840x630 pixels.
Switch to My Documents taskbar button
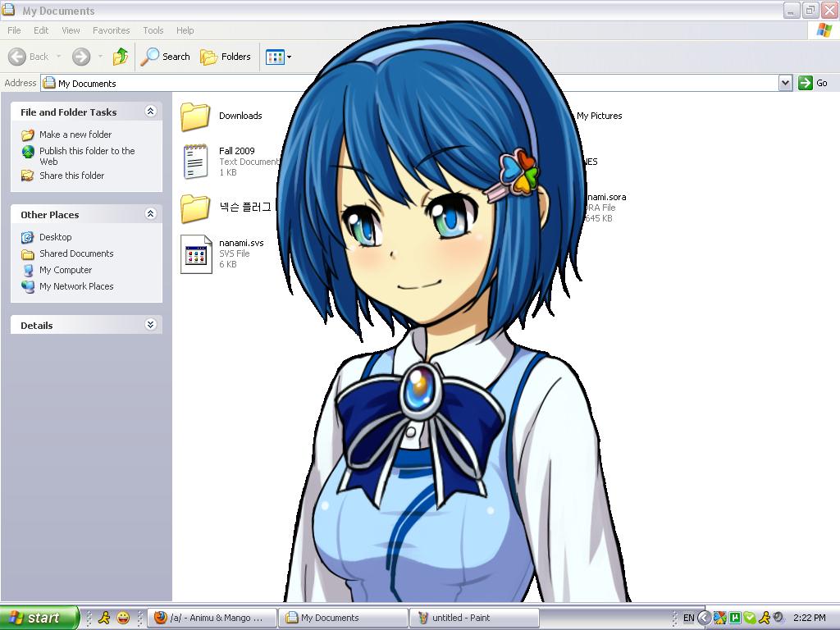coord(343,618)
